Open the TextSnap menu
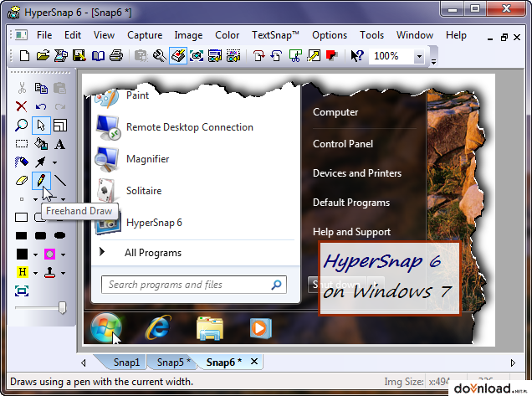The image size is (532, 396). click(275, 35)
